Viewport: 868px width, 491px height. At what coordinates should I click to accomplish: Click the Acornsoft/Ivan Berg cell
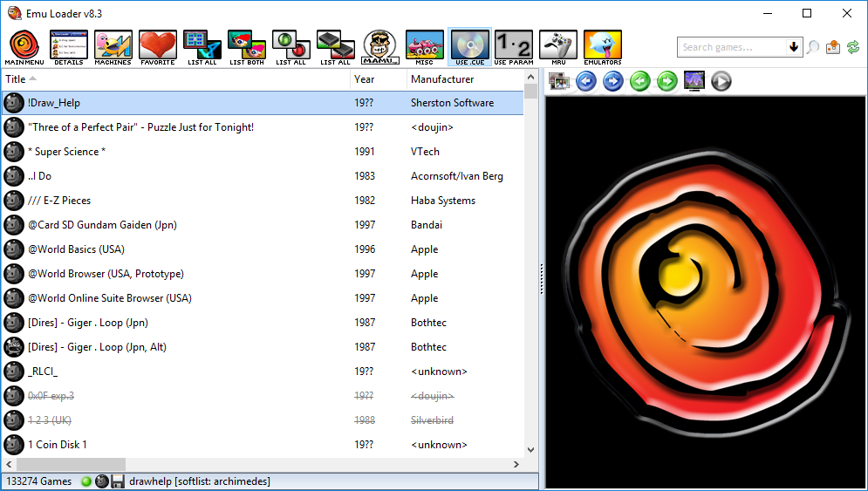[x=457, y=176]
